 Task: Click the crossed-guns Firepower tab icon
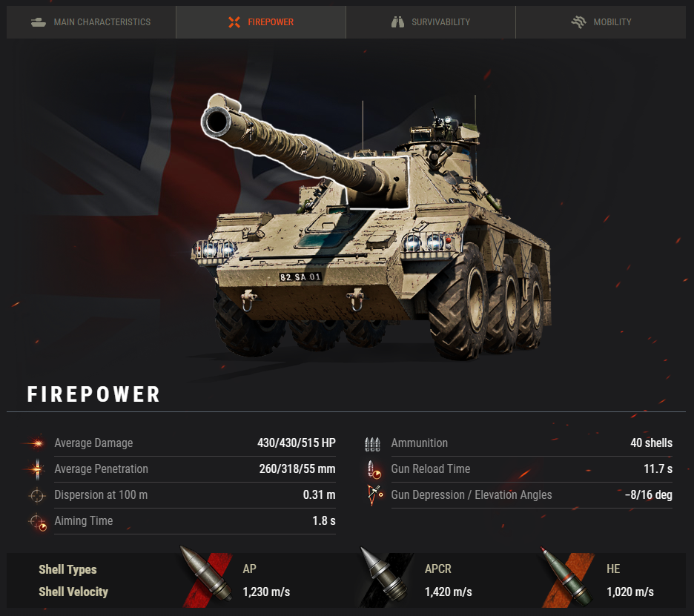234,22
